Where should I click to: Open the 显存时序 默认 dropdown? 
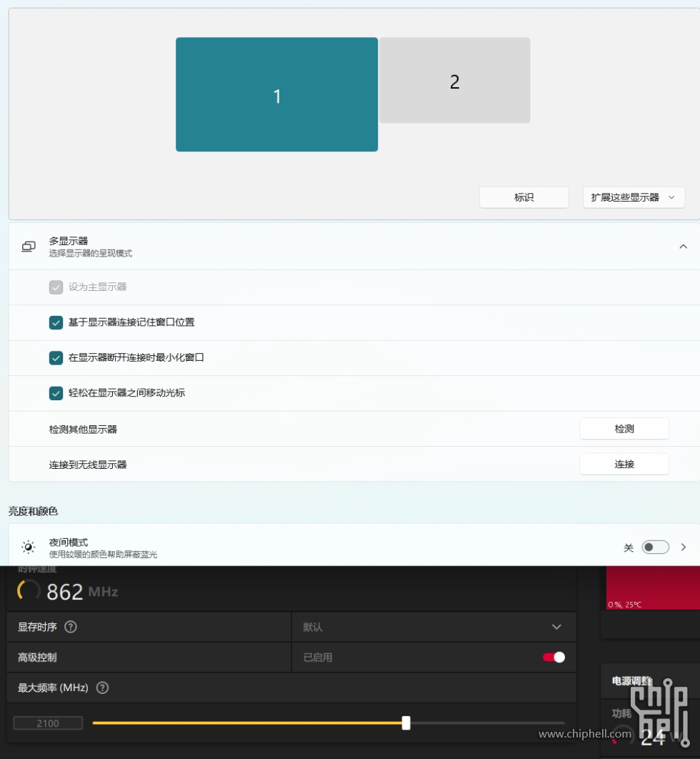[434, 627]
